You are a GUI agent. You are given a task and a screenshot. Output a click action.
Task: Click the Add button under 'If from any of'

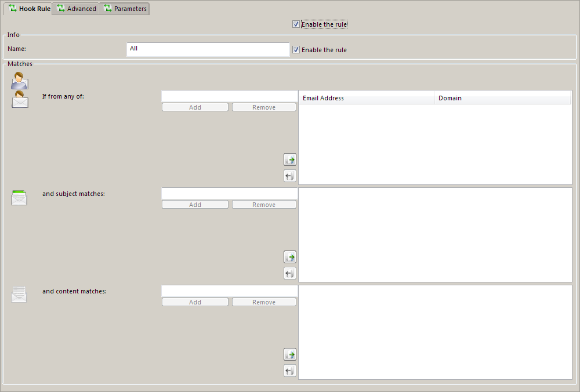[195, 107]
